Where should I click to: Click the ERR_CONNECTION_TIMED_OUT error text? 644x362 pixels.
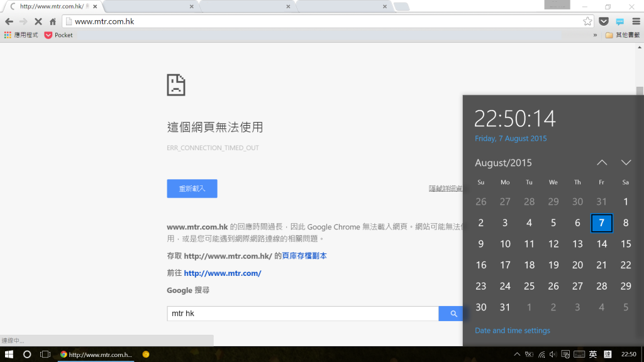[x=213, y=148]
